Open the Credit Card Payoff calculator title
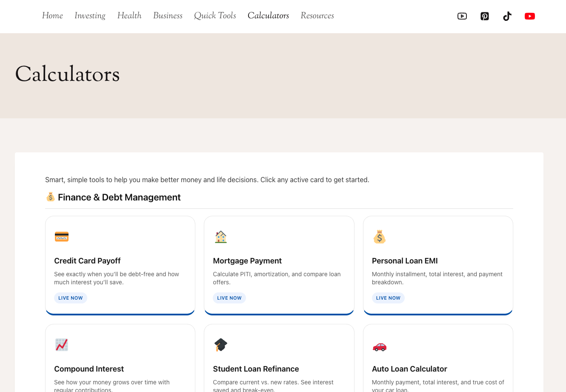The width and height of the screenshot is (566, 392). (x=87, y=261)
